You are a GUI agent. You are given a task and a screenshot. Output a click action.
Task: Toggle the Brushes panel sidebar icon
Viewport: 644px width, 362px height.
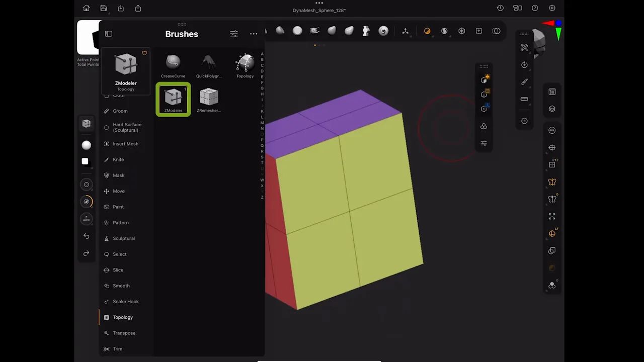click(x=109, y=34)
